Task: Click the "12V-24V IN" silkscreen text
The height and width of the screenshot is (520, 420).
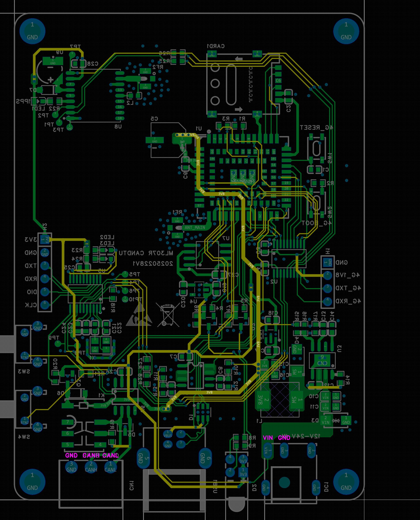Action: [x=302, y=436]
